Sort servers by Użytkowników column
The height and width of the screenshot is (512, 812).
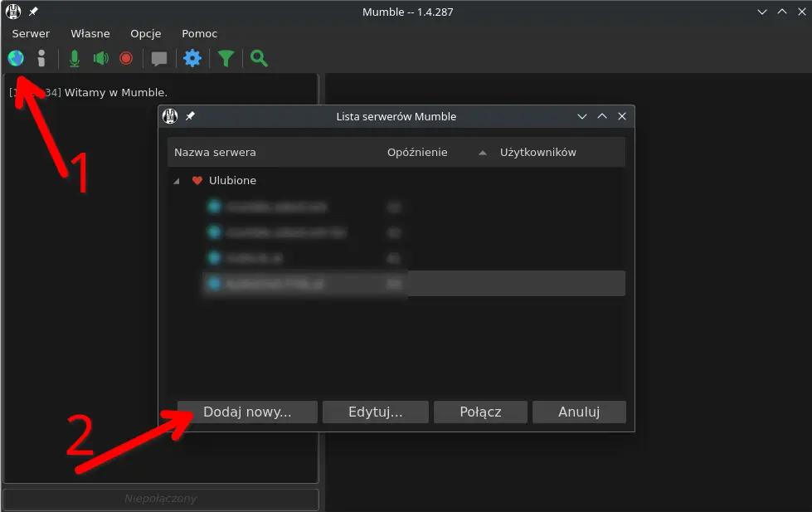pos(538,153)
